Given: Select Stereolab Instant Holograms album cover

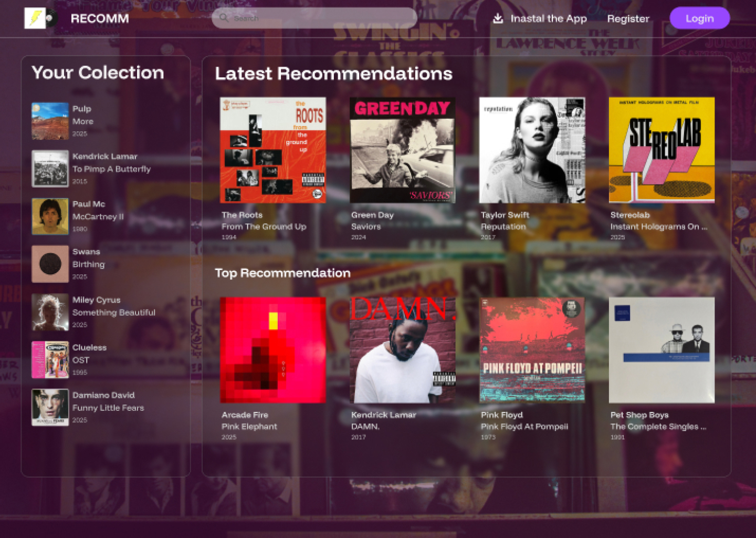Looking at the screenshot, I should 661,150.
